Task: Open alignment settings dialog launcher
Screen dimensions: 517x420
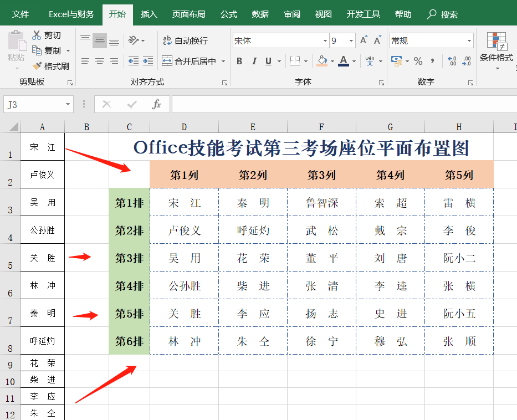Action: click(x=224, y=83)
